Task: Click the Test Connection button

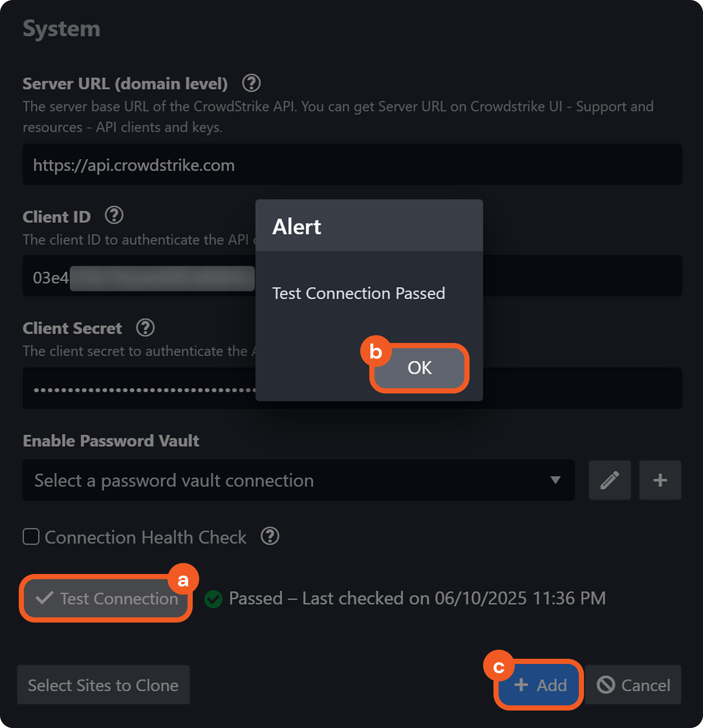Action: coord(106,598)
